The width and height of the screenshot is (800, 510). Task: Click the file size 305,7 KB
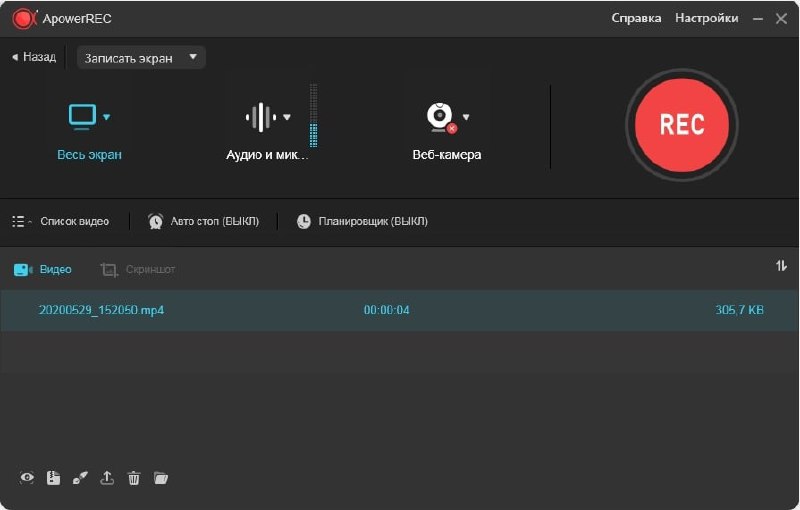tap(739, 310)
